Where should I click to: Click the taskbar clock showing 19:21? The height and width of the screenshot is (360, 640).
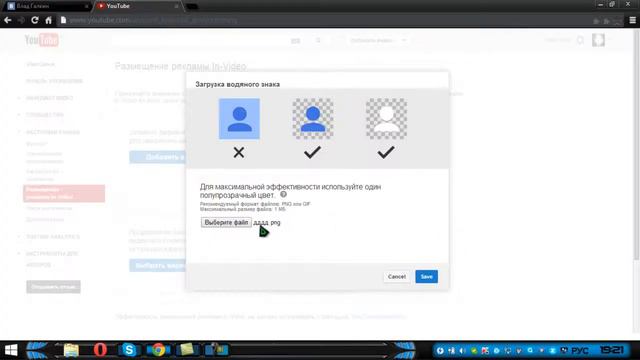pyautogui.click(x=612, y=350)
